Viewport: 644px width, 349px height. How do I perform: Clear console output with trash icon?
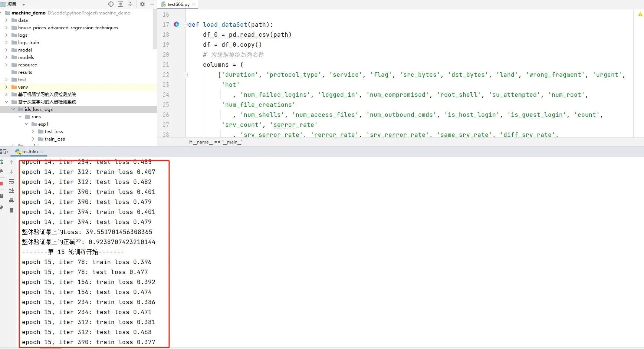(11, 210)
